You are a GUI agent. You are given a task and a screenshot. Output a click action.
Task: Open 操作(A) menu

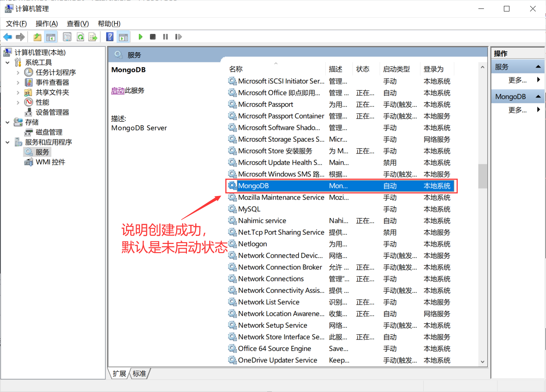click(47, 24)
